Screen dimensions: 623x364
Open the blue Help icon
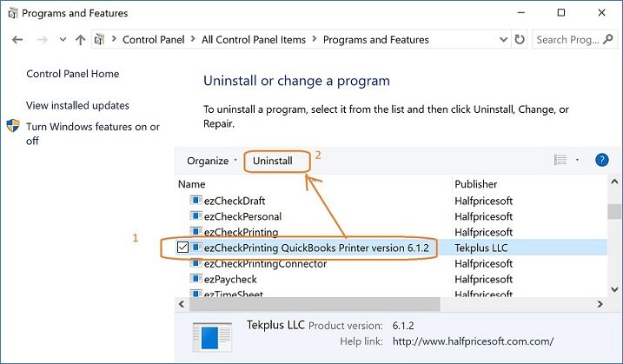[601, 160]
